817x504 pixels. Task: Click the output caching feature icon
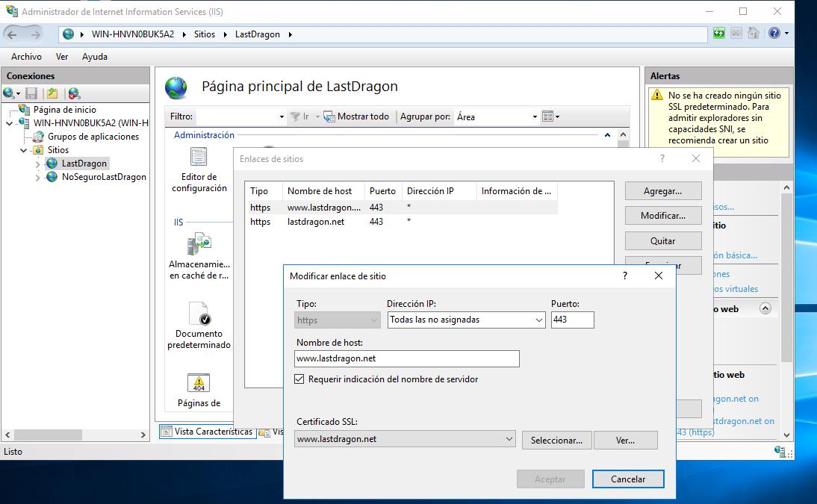pyautogui.click(x=199, y=244)
